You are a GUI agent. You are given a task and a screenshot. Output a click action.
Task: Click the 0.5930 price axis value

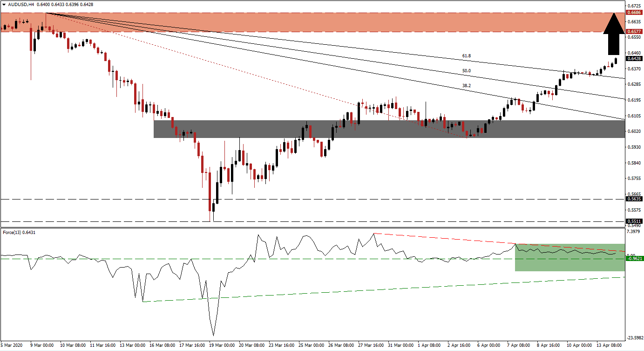coord(634,147)
